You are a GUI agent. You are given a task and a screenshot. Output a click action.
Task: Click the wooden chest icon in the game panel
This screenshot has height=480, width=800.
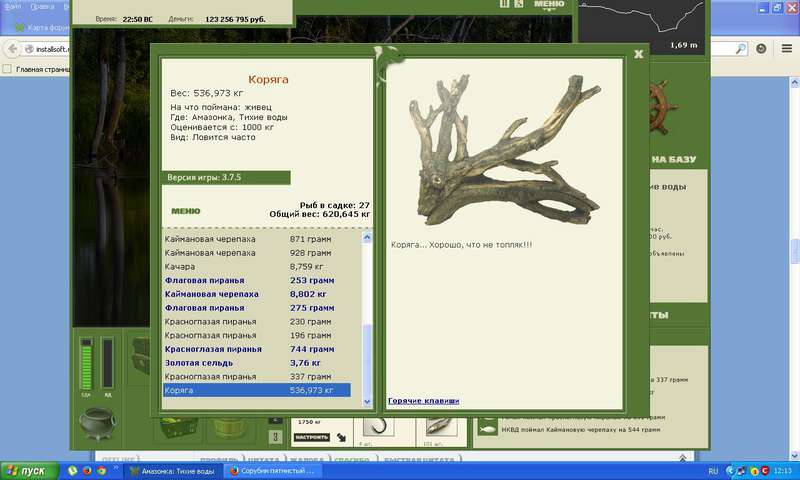coord(141,357)
